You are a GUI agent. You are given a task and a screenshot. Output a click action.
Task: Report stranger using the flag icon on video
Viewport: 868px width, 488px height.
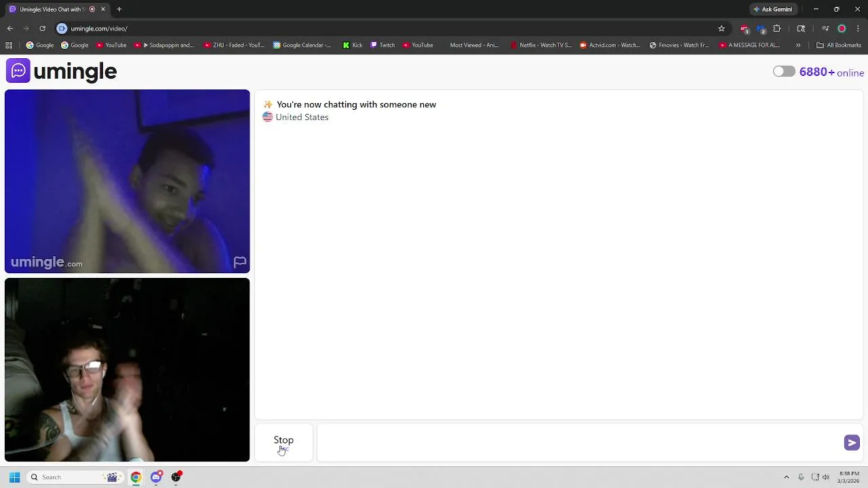(239, 262)
